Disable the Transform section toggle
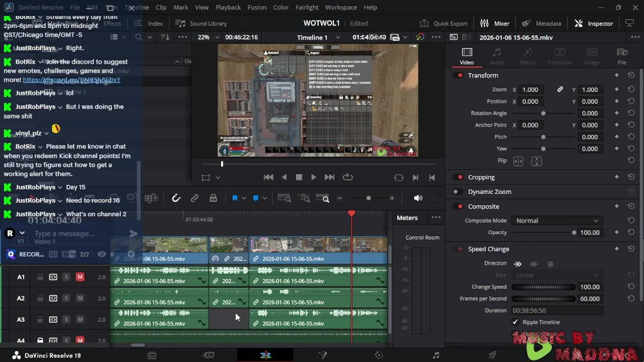 [459, 75]
